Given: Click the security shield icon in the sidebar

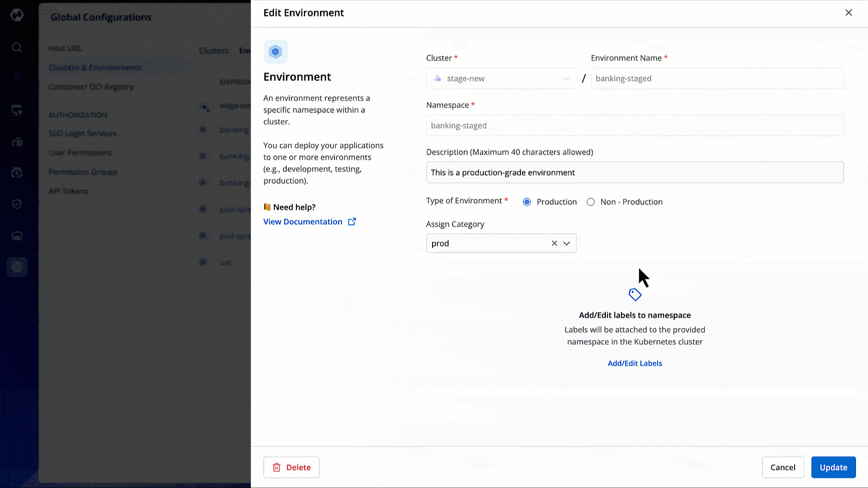Looking at the screenshot, I should pos(17,204).
